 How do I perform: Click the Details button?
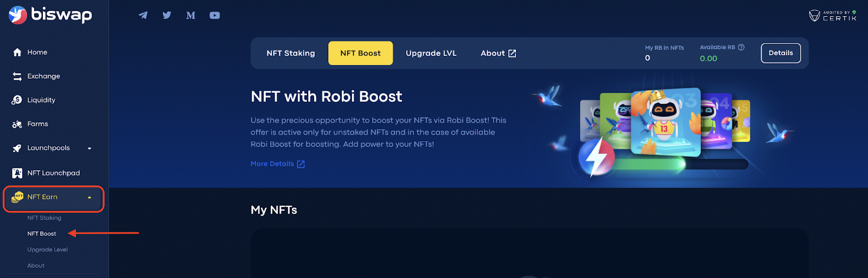pos(781,53)
